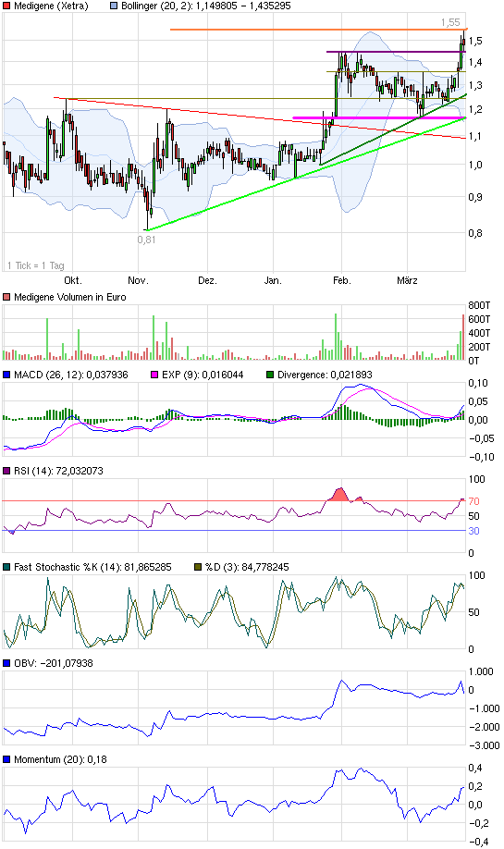Select the 'Momentum (20): 0,18' label
Image resolution: width=504 pixels, height=849 pixels.
[61, 759]
